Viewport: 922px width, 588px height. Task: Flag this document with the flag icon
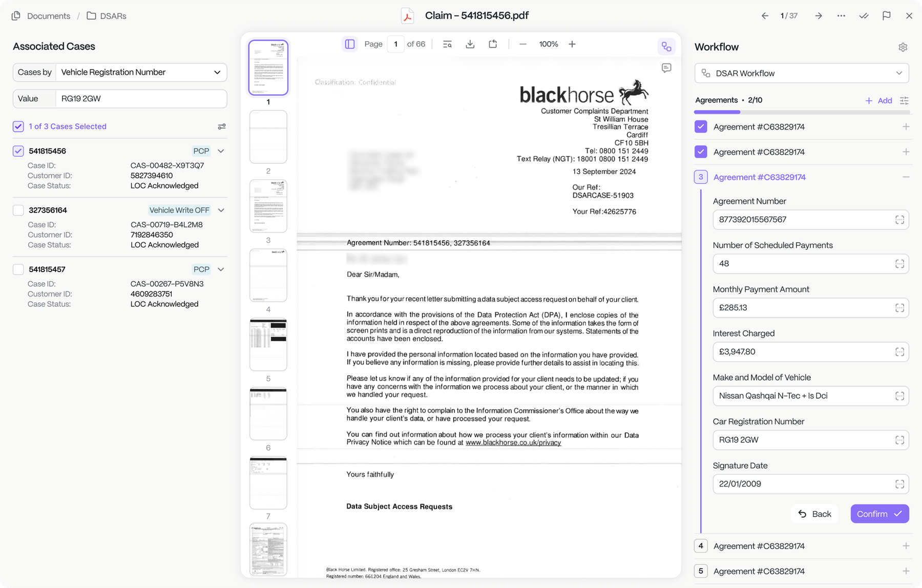click(x=887, y=16)
